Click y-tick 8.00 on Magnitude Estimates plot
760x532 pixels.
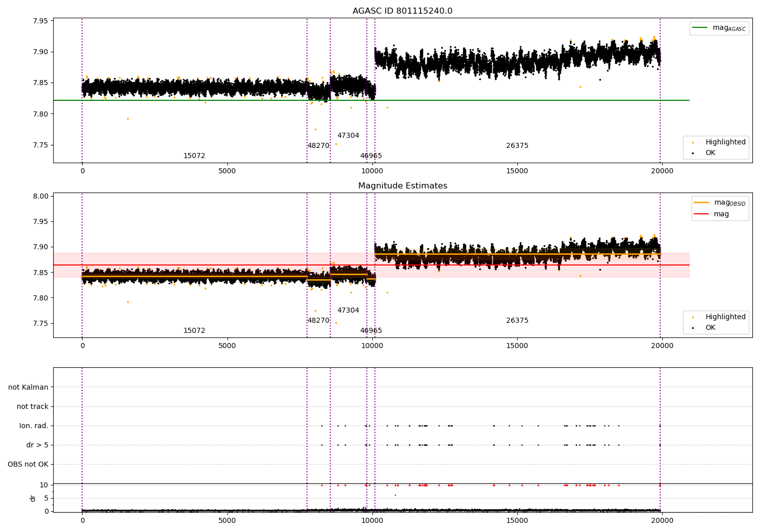(40, 197)
